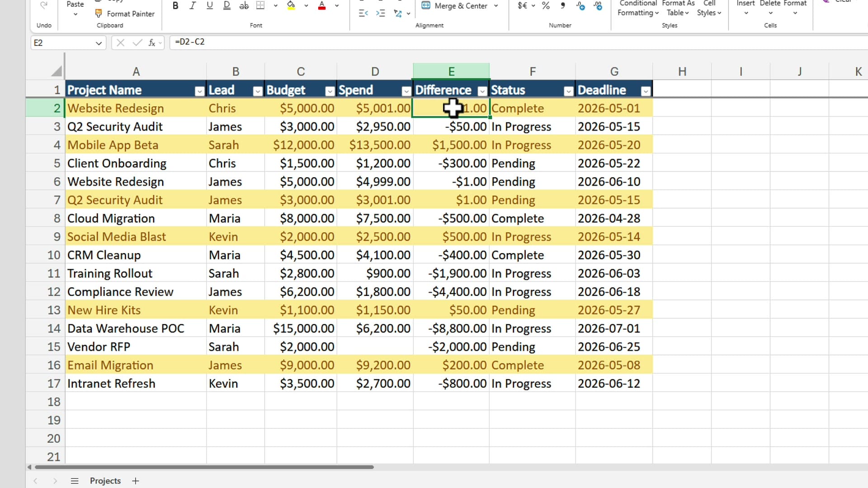The image size is (868, 488).
Task: Apply cell borders with the Borders icon
Action: pos(260,6)
